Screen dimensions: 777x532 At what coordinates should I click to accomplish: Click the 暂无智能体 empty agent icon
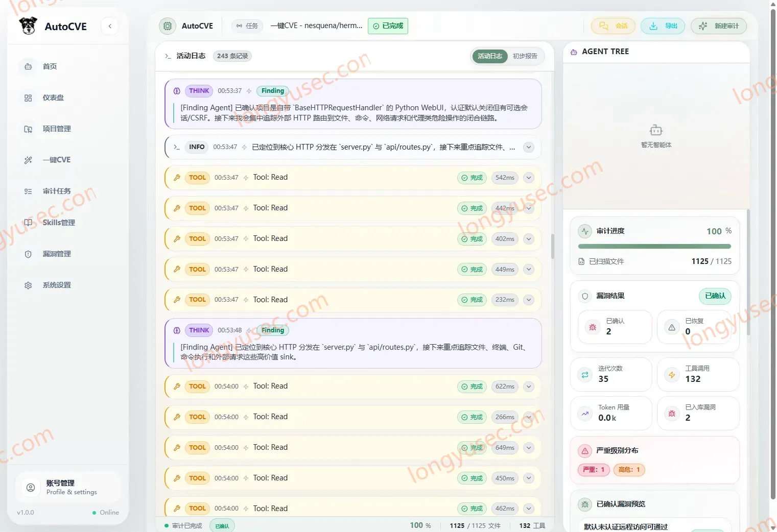[x=656, y=130]
